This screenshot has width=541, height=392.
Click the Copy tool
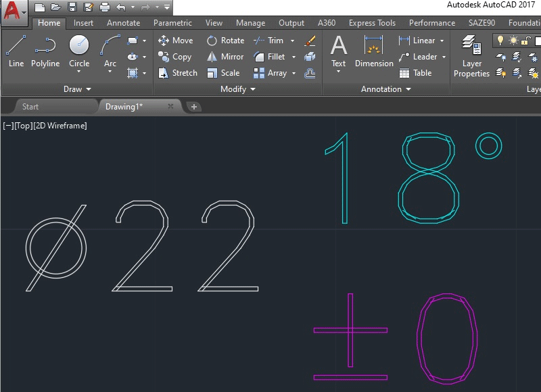pos(174,57)
